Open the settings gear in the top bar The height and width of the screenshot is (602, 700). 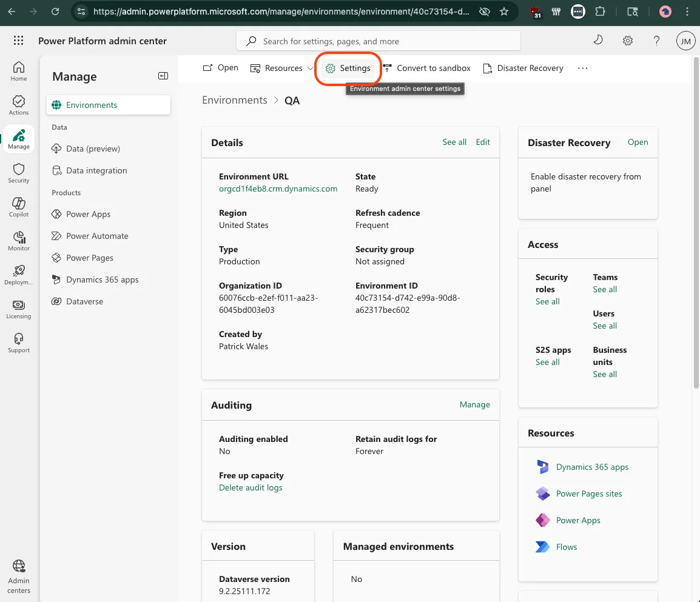tap(627, 40)
